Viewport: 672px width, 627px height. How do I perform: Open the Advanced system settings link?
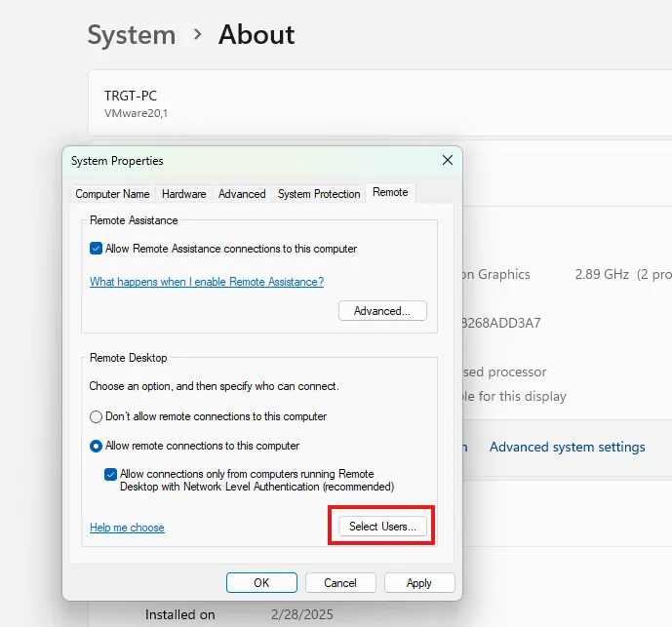pyautogui.click(x=567, y=447)
